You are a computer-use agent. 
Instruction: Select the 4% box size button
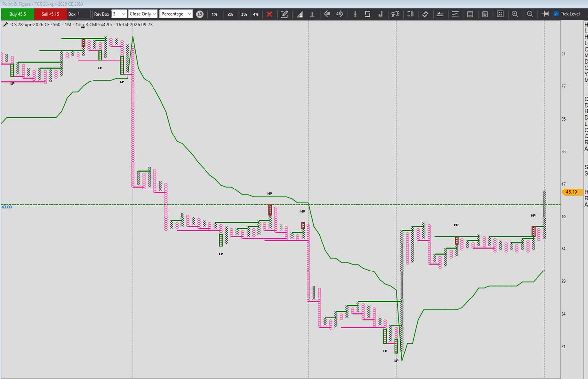(256, 14)
